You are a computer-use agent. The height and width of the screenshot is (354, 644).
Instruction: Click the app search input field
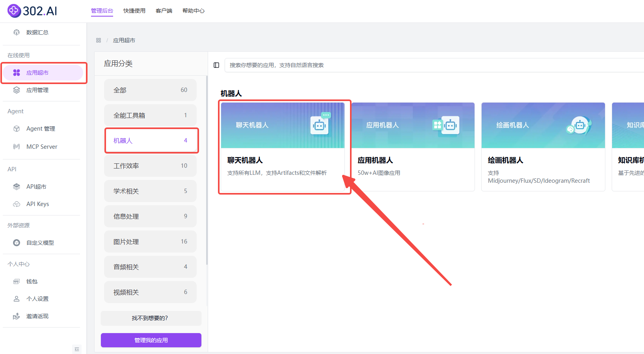coord(434,65)
